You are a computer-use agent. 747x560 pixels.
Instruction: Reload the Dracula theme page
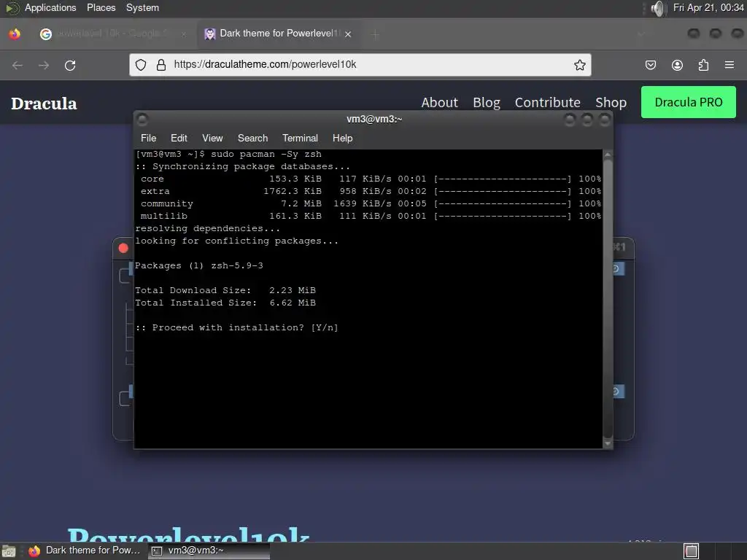[x=70, y=65]
